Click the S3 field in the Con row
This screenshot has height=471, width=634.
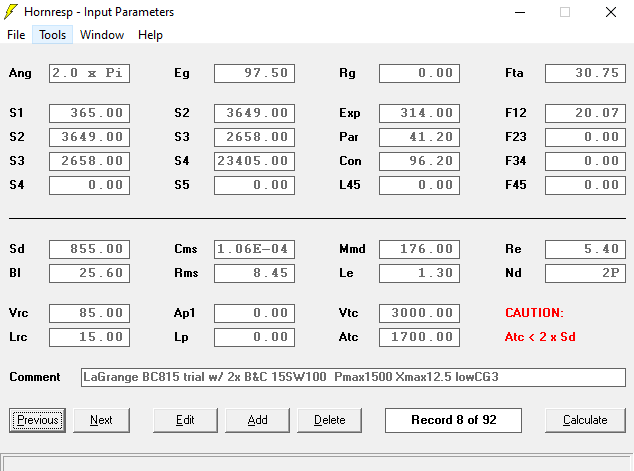click(89, 161)
